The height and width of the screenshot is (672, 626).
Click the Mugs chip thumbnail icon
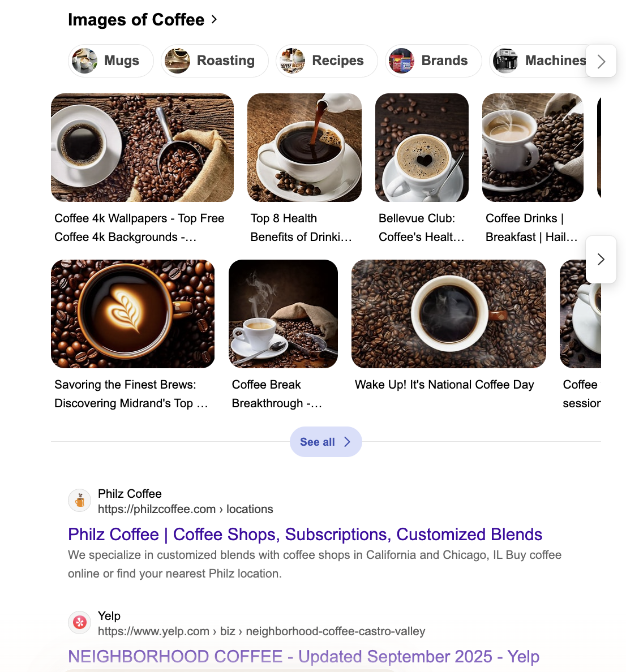click(x=84, y=61)
